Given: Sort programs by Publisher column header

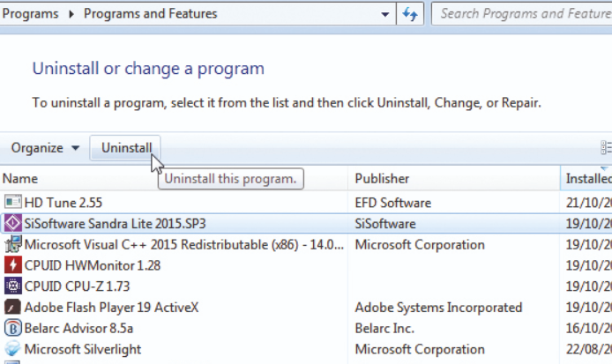Looking at the screenshot, I should [382, 179].
